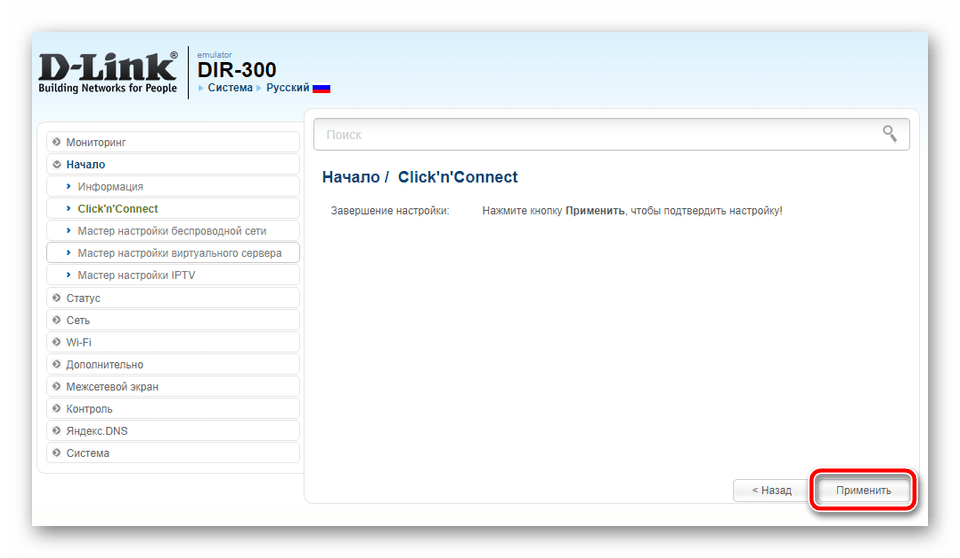Click the Click'n'Connect page heading

(458, 177)
